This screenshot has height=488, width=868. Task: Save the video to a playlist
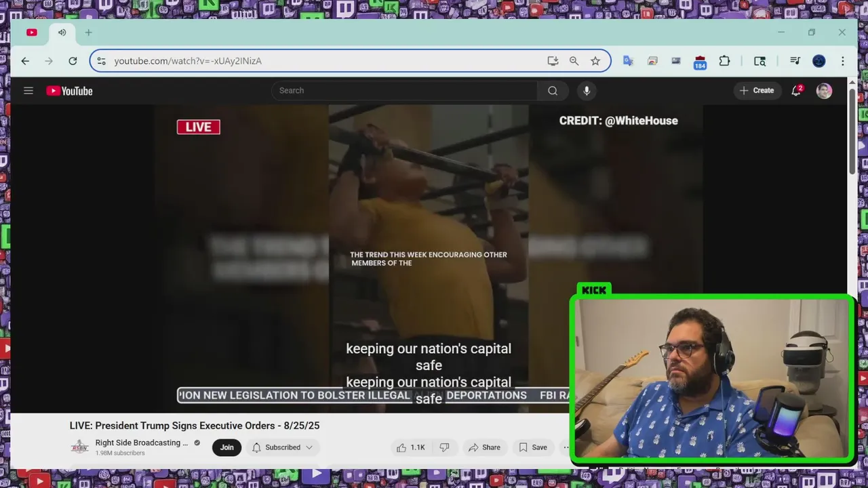point(533,447)
